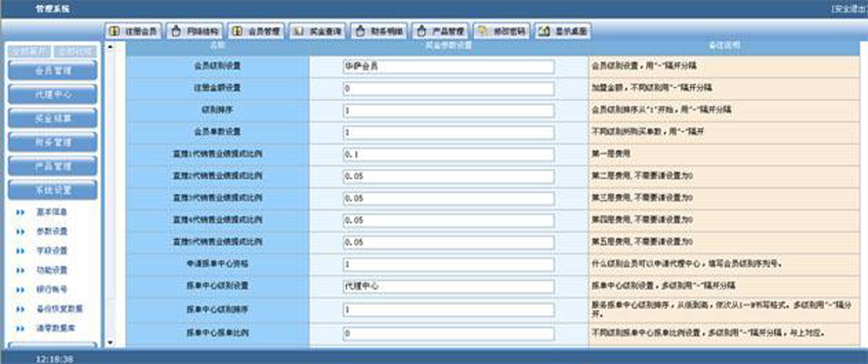Click the 管理系统 title text
The image size is (868, 364).
pos(53,9)
